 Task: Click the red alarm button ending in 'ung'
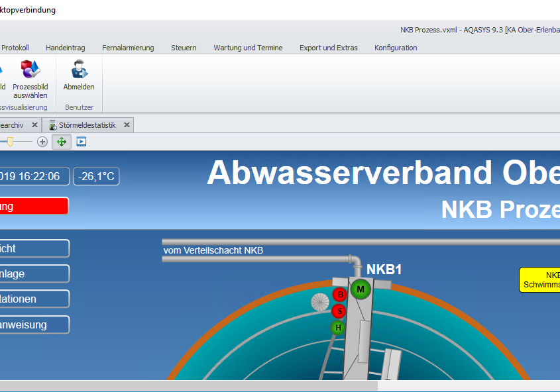tap(34, 206)
